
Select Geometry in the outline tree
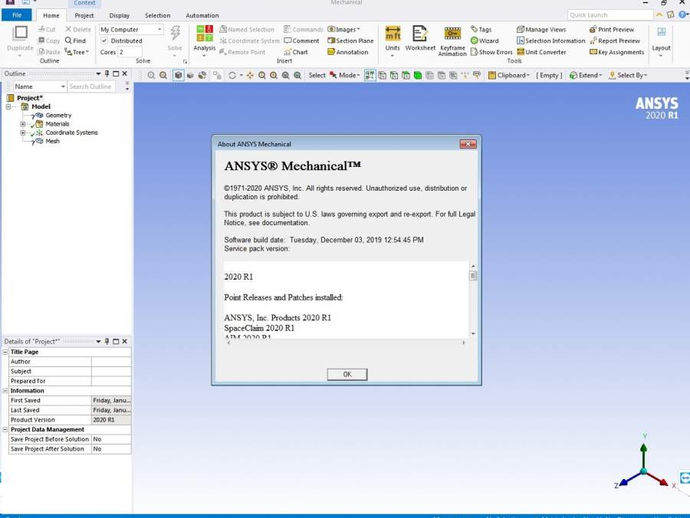pyautogui.click(x=58, y=115)
